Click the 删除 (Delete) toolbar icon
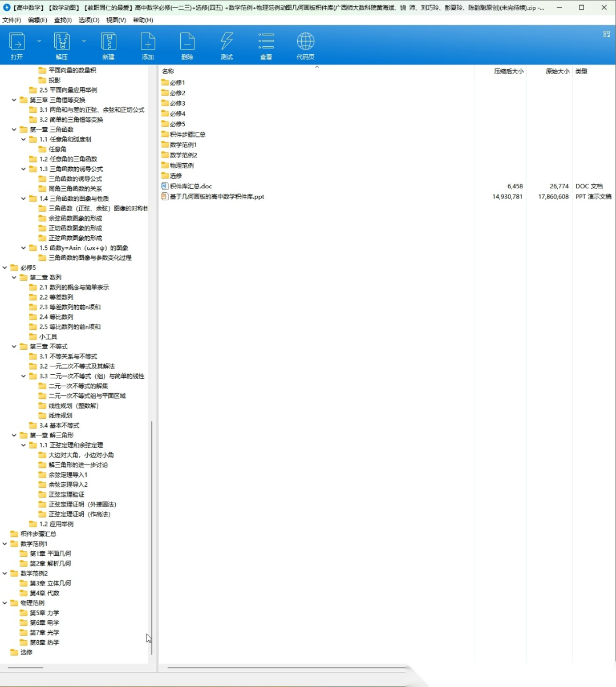This screenshot has height=687, width=616. point(187,42)
